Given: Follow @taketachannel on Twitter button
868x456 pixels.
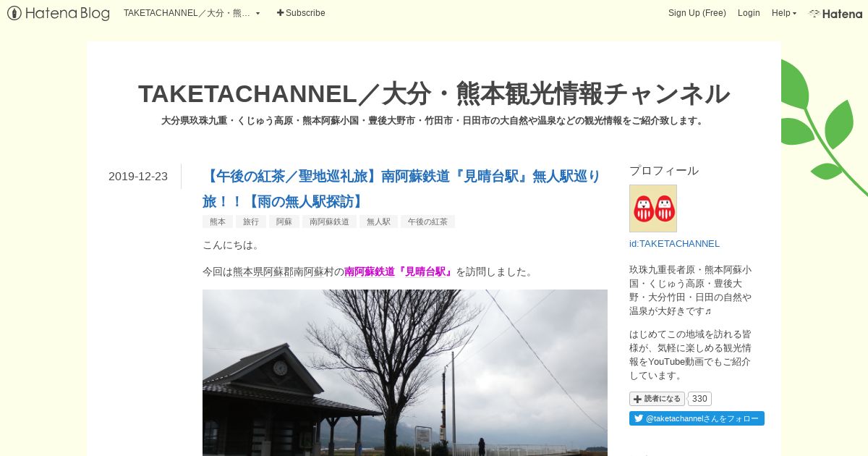Looking at the screenshot, I should 697,418.
